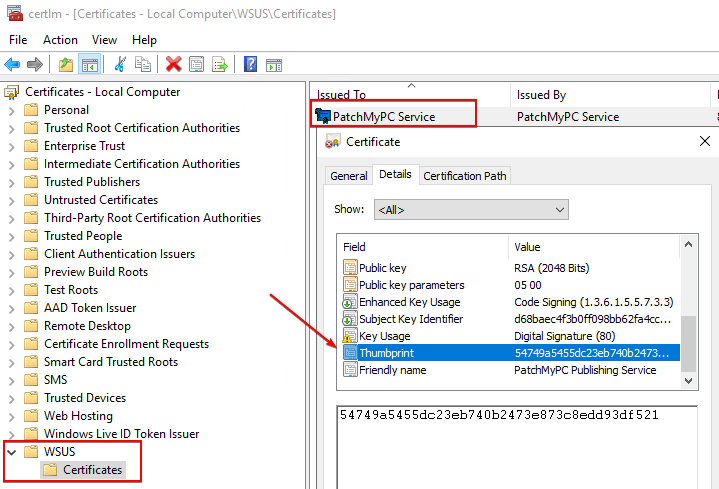Click in the thumbprint value text box
The image size is (719, 489).
[517, 447]
